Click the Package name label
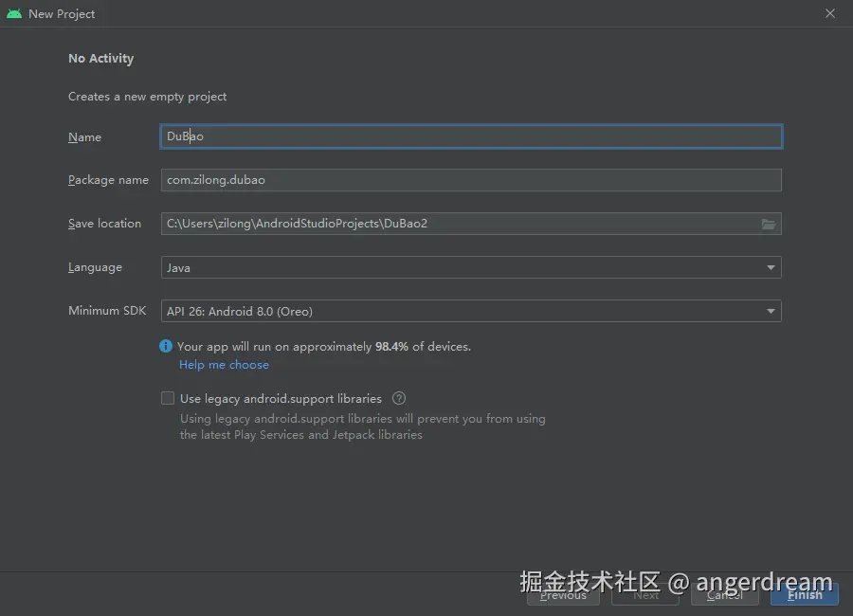853x616 pixels. coord(108,180)
